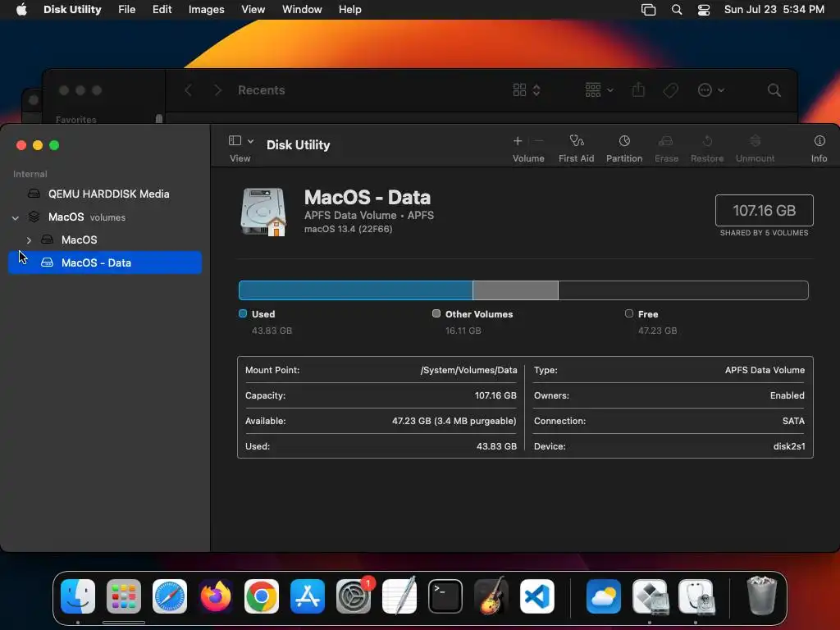Open Finder window group-by dropdown
This screenshot has width=840, height=630.
point(599,90)
